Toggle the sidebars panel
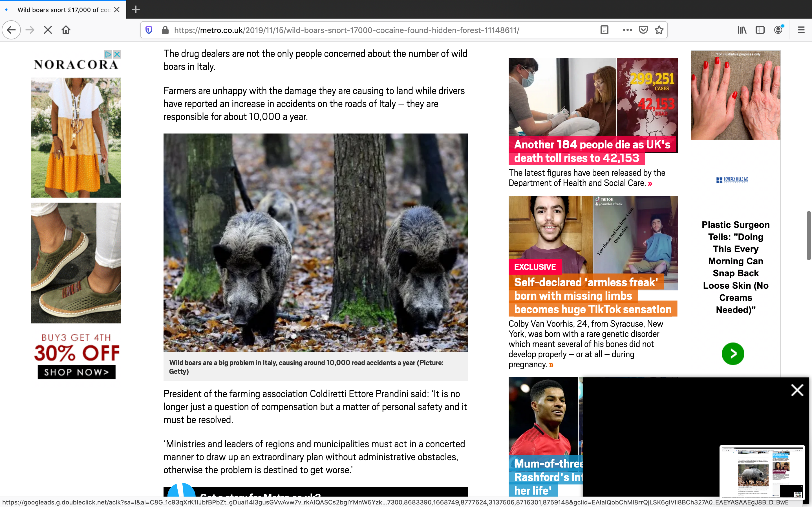The height and width of the screenshot is (507, 812). [760, 30]
